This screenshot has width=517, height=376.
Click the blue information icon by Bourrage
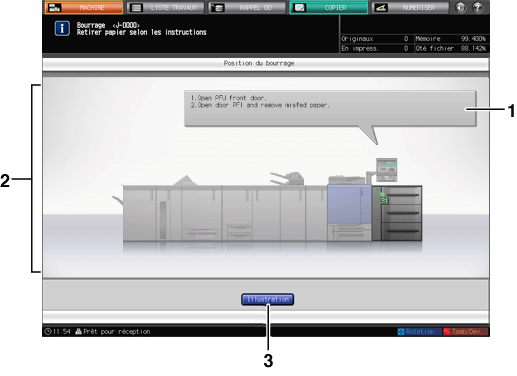(62, 28)
